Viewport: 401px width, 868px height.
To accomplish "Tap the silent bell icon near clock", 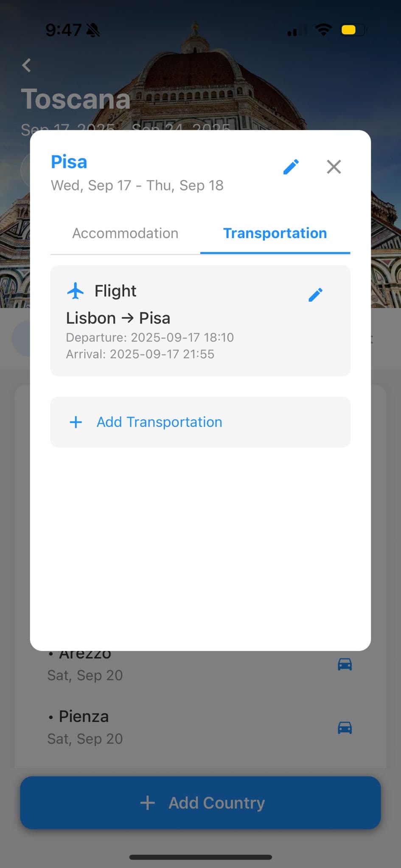I will 93,30.
